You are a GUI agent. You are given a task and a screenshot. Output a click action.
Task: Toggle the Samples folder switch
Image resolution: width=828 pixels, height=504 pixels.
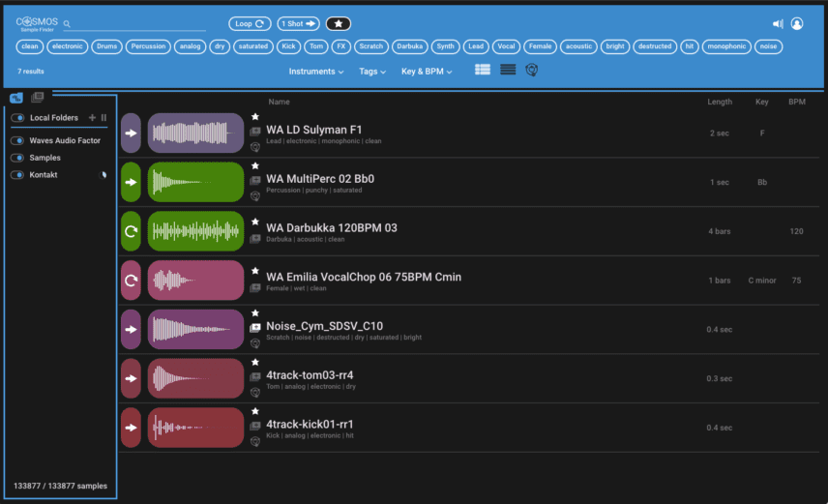coord(17,158)
